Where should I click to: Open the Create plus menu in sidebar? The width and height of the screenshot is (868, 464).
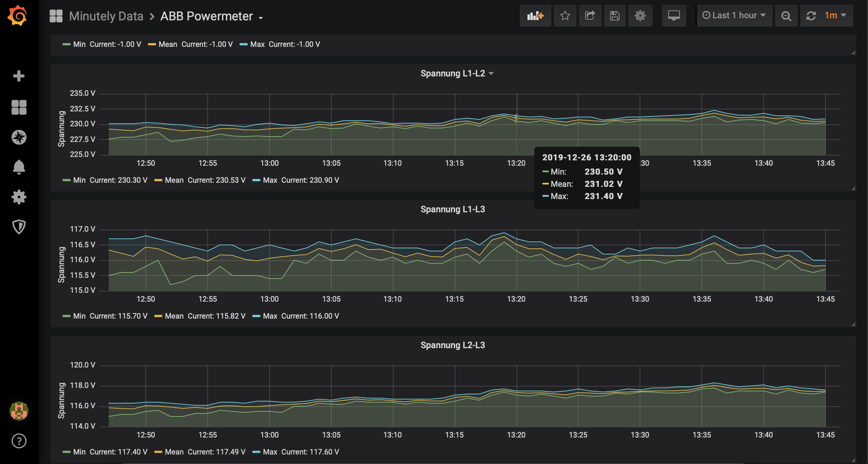[19, 76]
